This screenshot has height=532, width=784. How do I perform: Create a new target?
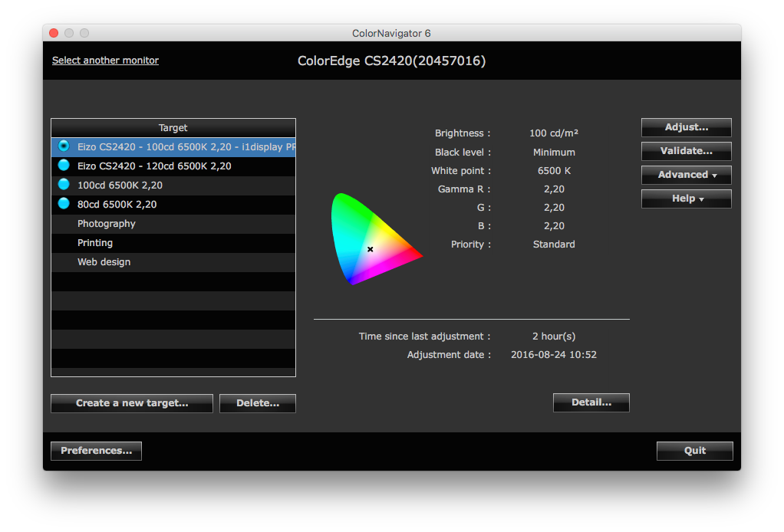pyautogui.click(x=132, y=403)
